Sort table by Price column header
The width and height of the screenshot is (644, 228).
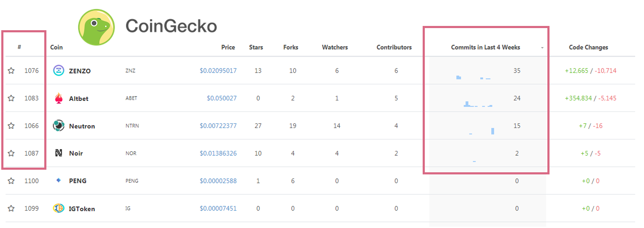[x=228, y=47]
